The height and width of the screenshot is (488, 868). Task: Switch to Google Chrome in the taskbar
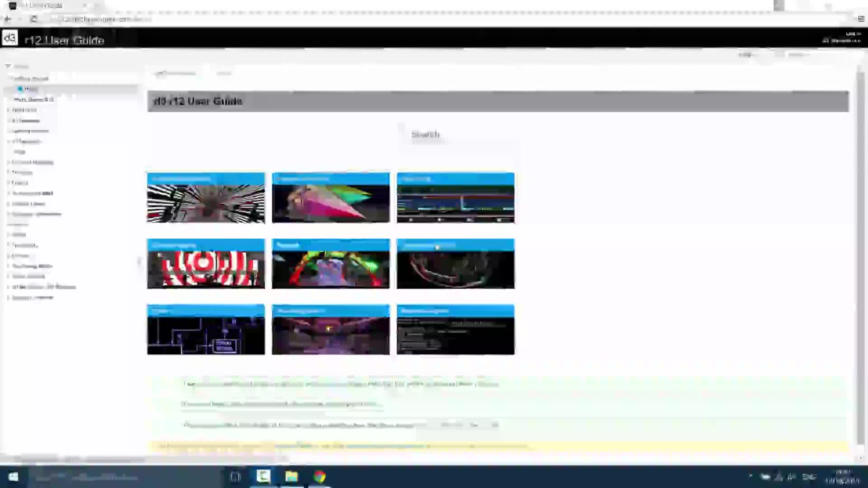[320, 477]
